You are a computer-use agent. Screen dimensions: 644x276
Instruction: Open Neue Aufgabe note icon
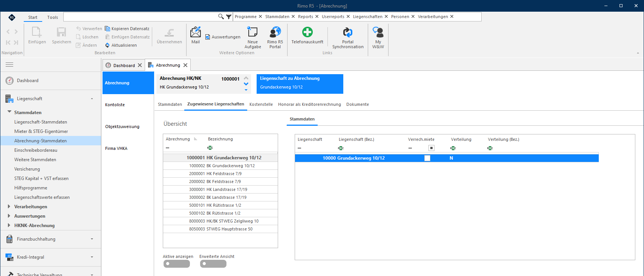[x=252, y=32]
